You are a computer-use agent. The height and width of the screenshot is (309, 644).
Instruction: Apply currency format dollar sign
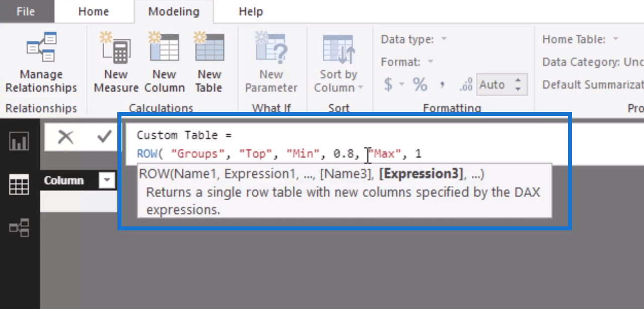pyautogui.click(x=388, y=84)
